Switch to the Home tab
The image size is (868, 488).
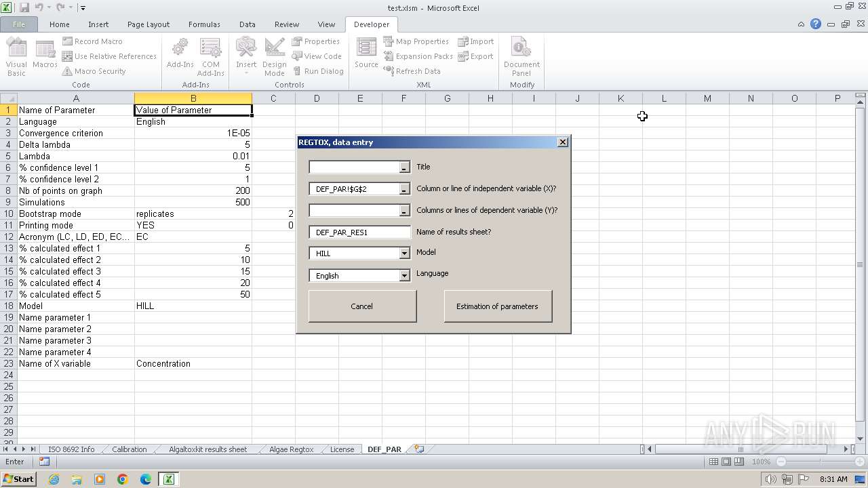coord(59,24)
